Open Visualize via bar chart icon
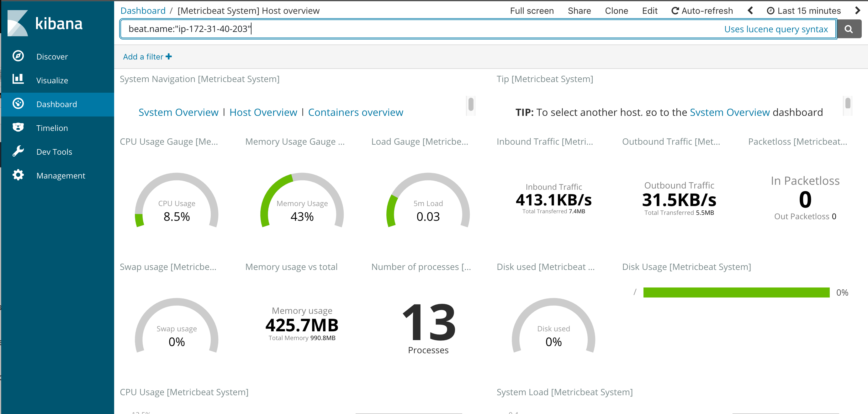This screenshot has height=414, width=868. click(18, 79)
